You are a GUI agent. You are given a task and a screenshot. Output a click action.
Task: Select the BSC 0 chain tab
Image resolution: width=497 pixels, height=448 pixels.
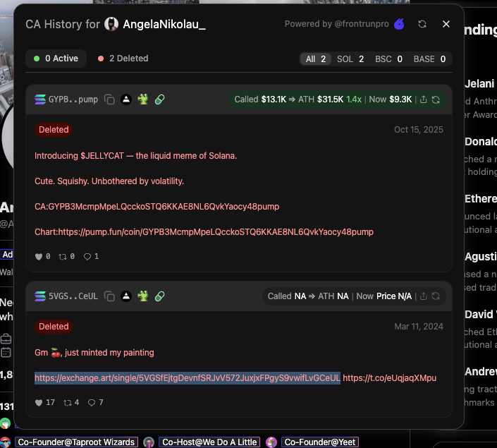click(388, 59)
